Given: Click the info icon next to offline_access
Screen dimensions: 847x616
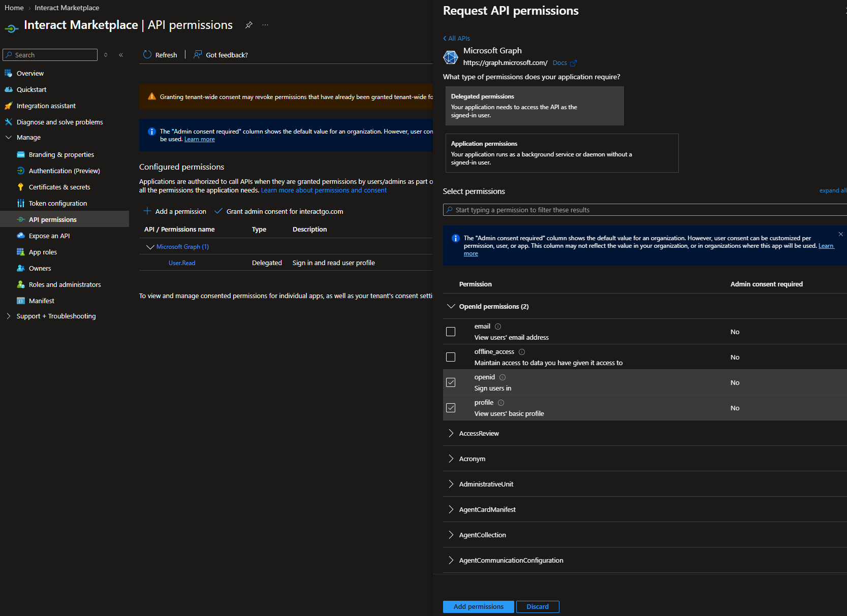Looking at the screenshot, I should 522,352.
